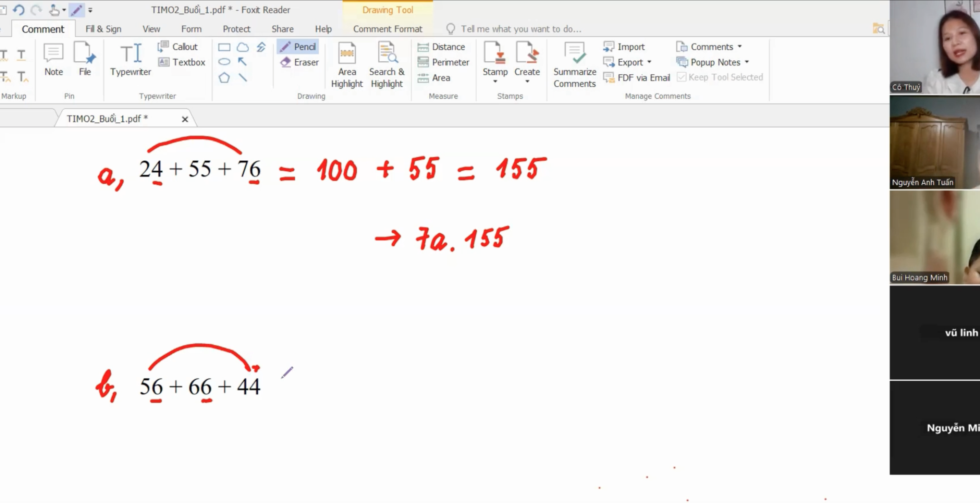Screen dimensions: 980x503
Task: Open the Comment Format tab
Action: [387, 29]
